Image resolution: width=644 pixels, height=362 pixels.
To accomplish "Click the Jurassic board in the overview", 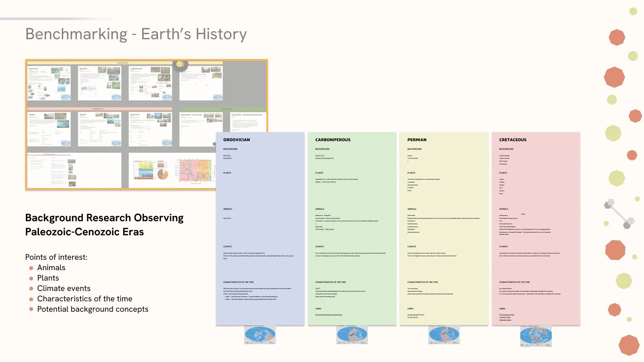I will coord(99,129).
